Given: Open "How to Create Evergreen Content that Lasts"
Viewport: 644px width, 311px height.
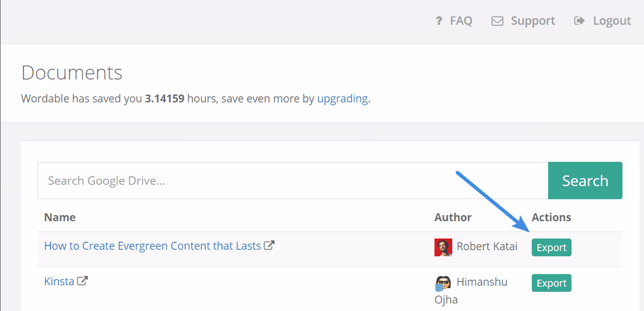Looking at the screenshot, I should [x=152, y=246].
